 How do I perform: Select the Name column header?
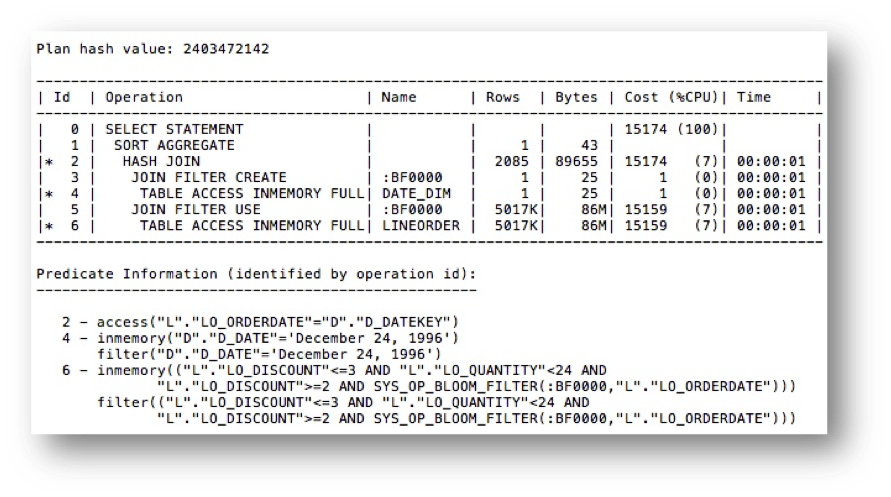(x=398, y=98)
